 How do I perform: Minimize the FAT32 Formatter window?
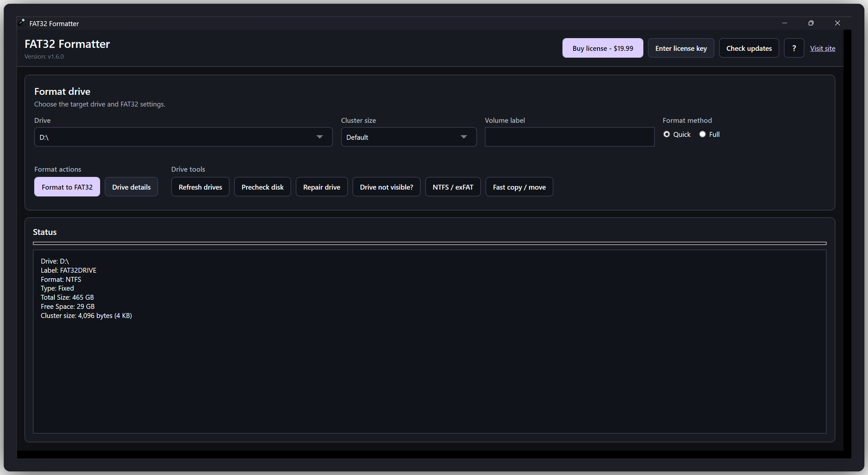[785, 23]
